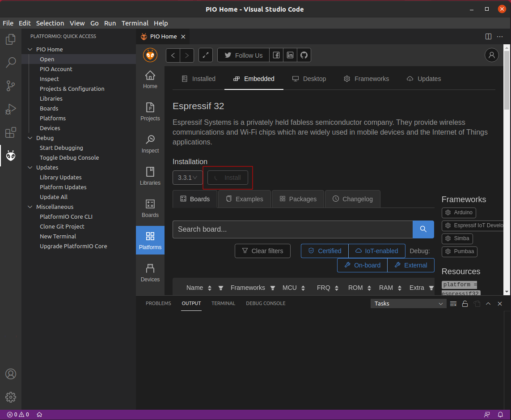Open PlatformIO Facebook page icon
This screenshot has width=511, height=420.
[x=276, y=55]
